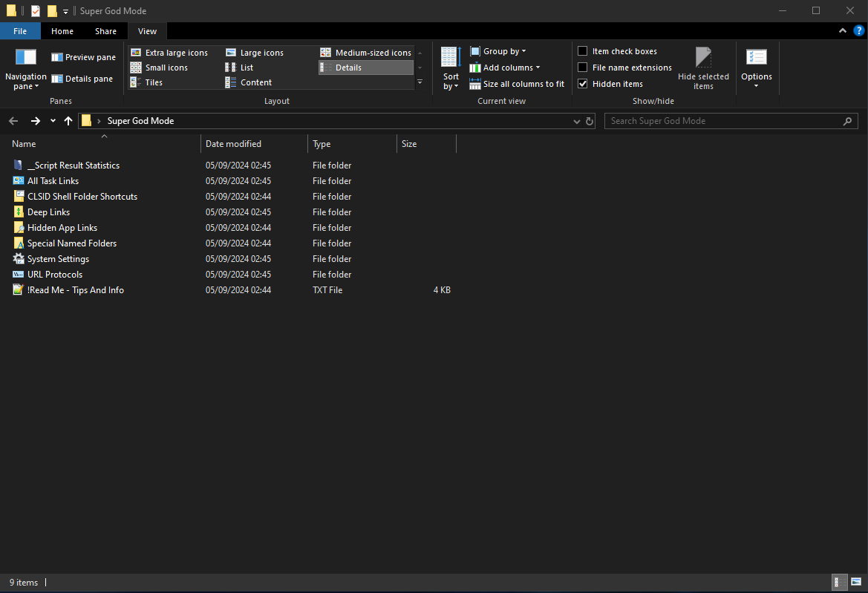
Task: Click the refresh icon in address bar
Action: pyautogui.click(x=590, y=121)
